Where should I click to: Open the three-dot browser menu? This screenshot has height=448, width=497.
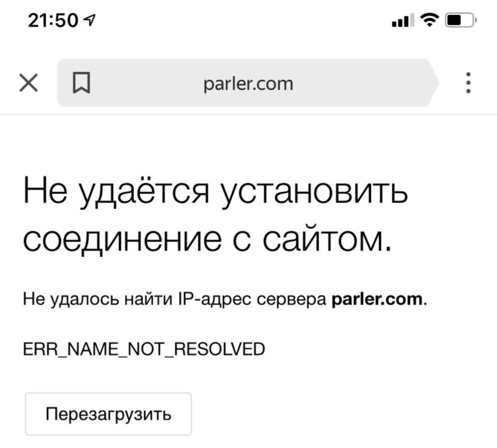468,83
